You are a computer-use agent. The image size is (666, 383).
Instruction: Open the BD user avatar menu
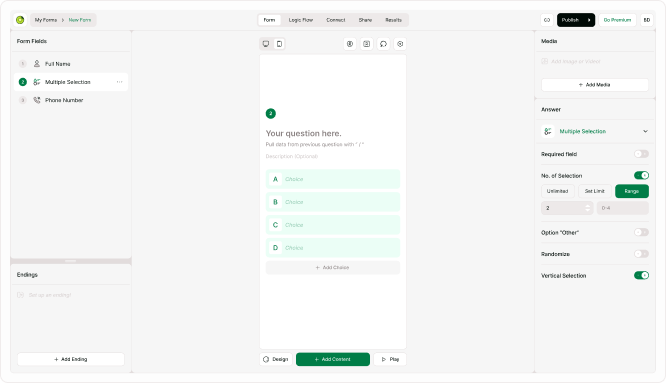[646, 20]
